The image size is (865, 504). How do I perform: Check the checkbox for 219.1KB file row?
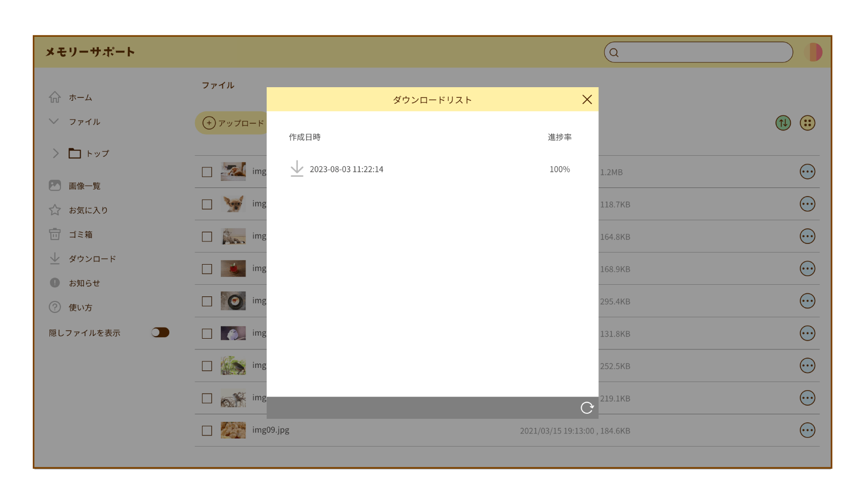(207, 398)
